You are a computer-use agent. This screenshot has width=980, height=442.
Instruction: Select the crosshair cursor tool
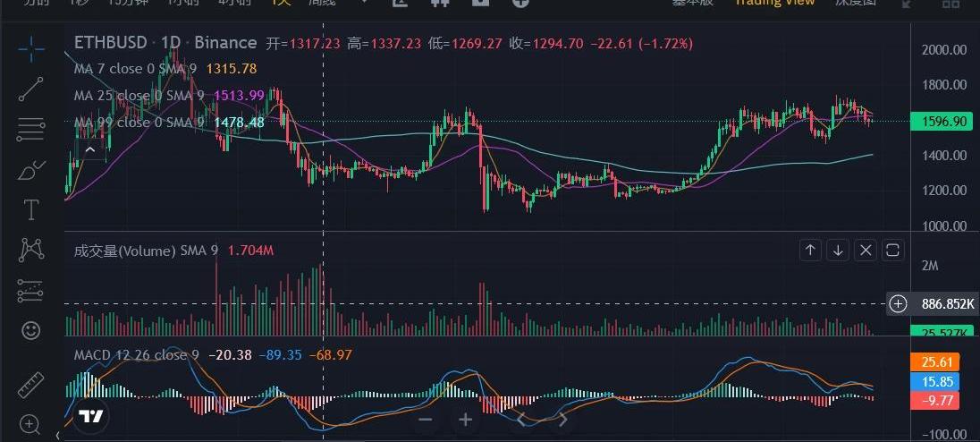tap(31, 49)
